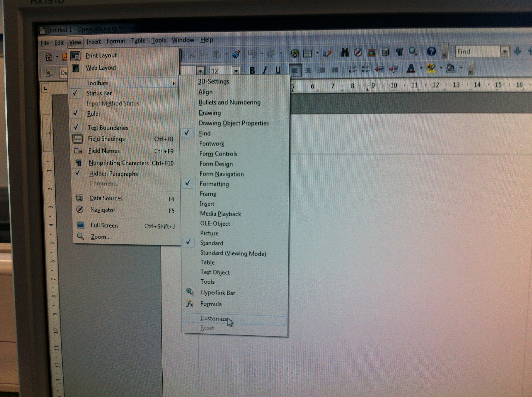532x397 pixels.
Task: Apply bold formatting with the B button
Action: [252, 70]
